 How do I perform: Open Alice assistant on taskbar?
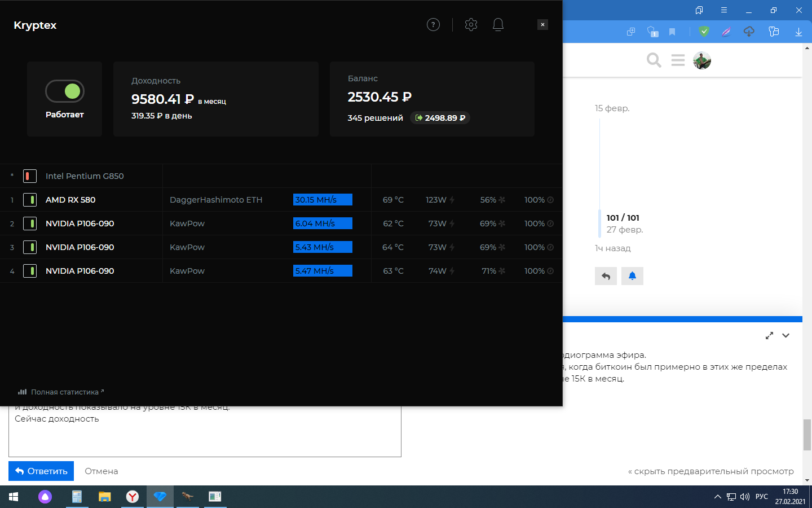[45, 497]
